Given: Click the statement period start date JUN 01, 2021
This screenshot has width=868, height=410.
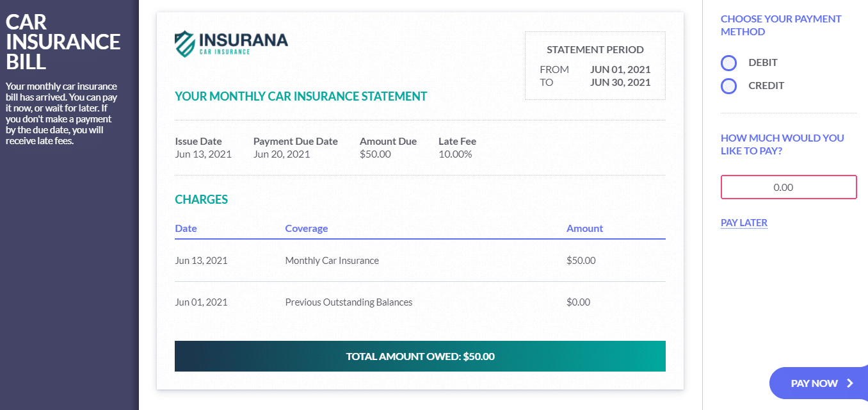Looking at the screenshot, I should click(620, 70).
